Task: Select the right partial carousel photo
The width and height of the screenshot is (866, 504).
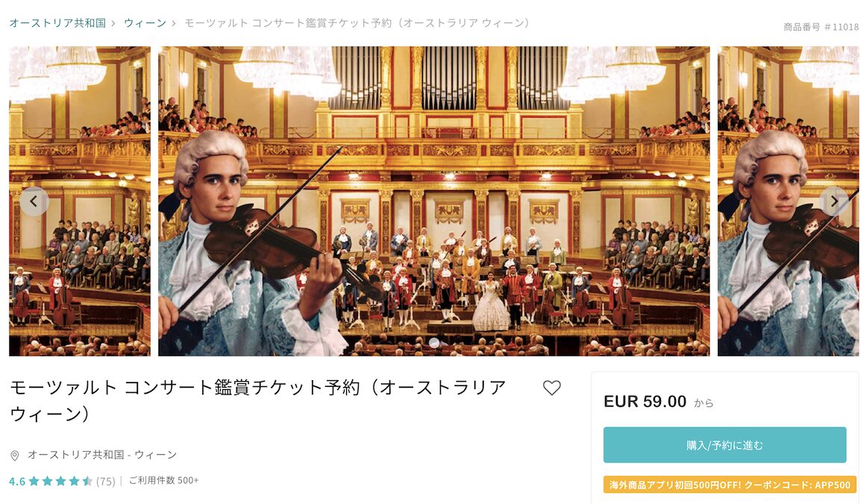Action: (788, 201)
